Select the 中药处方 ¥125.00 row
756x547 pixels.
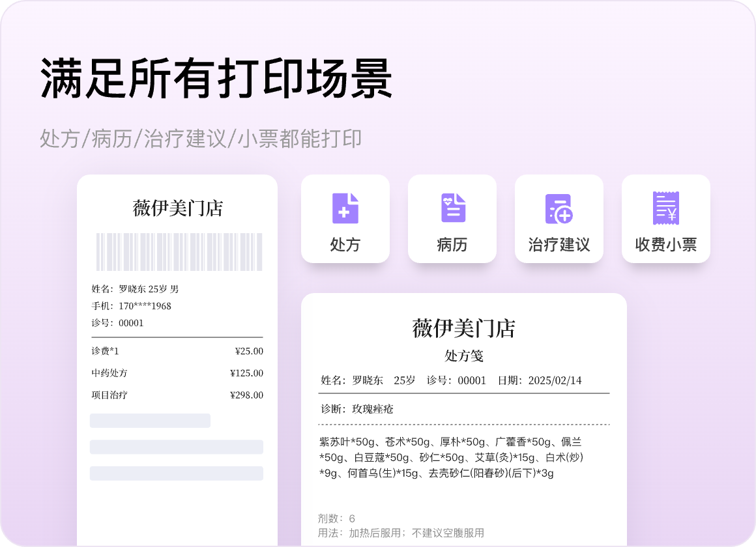(177, 373)
